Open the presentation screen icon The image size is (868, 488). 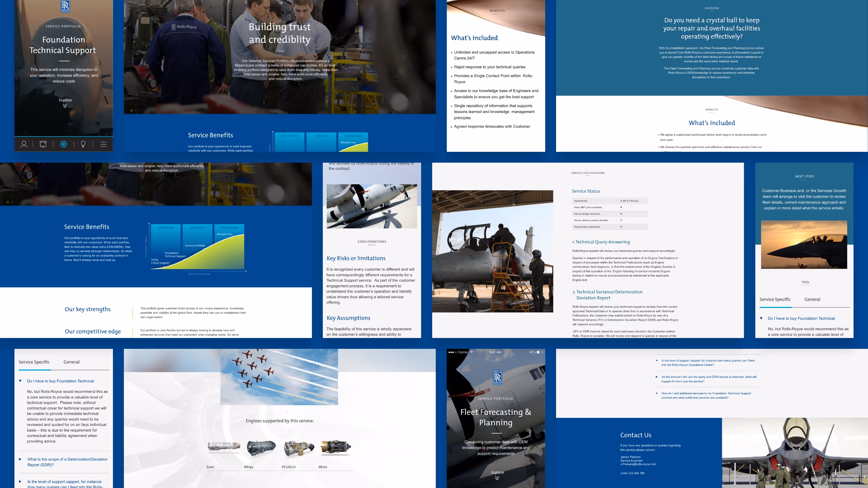coord(43,144)
